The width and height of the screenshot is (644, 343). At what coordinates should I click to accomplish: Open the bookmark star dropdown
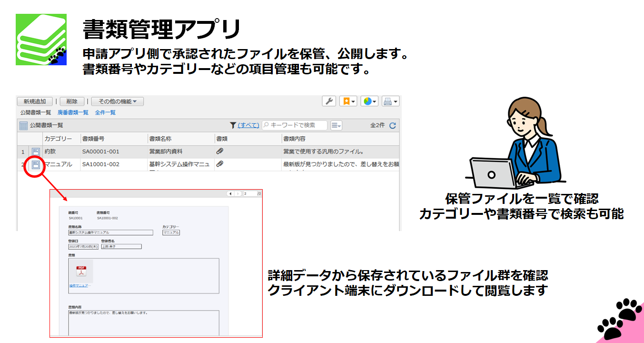click(x=348, y=101)
